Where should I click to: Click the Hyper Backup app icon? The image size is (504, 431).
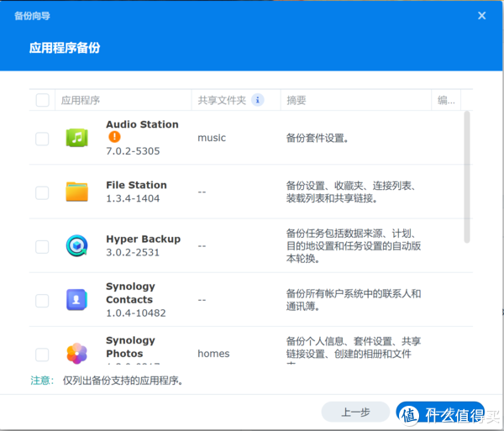coord(76,245)
